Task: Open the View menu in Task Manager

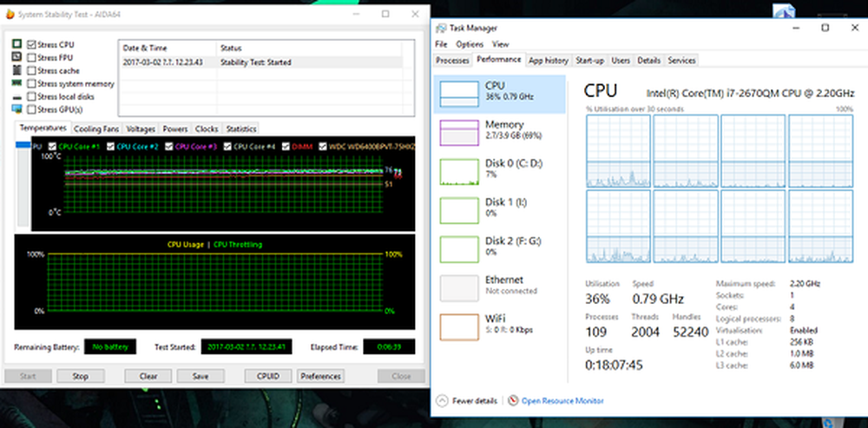Action: click(501, 44)
